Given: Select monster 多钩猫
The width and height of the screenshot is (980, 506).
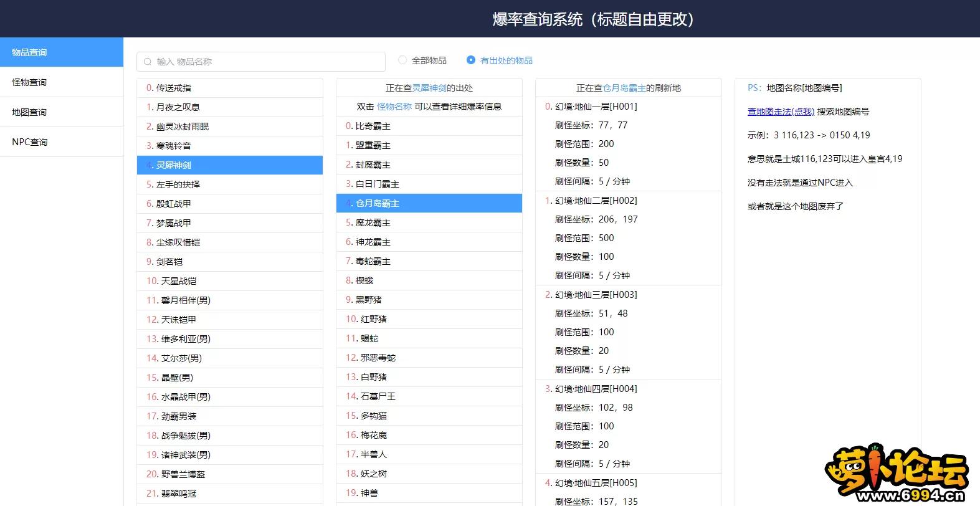Looking at the screenshot, I should (429, 416).
